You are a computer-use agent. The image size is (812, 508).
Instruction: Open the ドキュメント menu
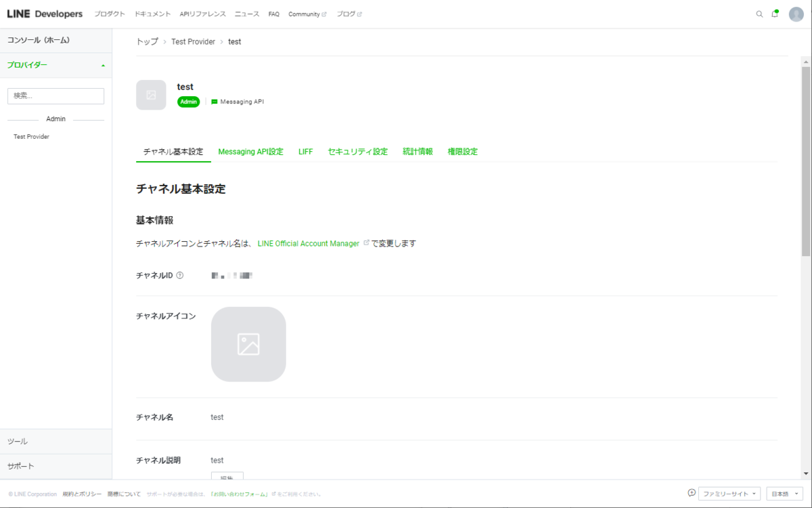coord(152,14)
